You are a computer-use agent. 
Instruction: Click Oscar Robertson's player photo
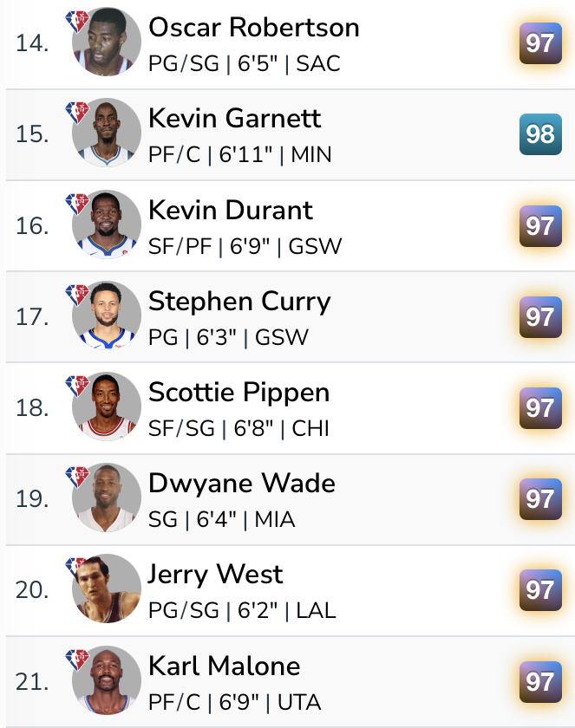click(107, 42)
